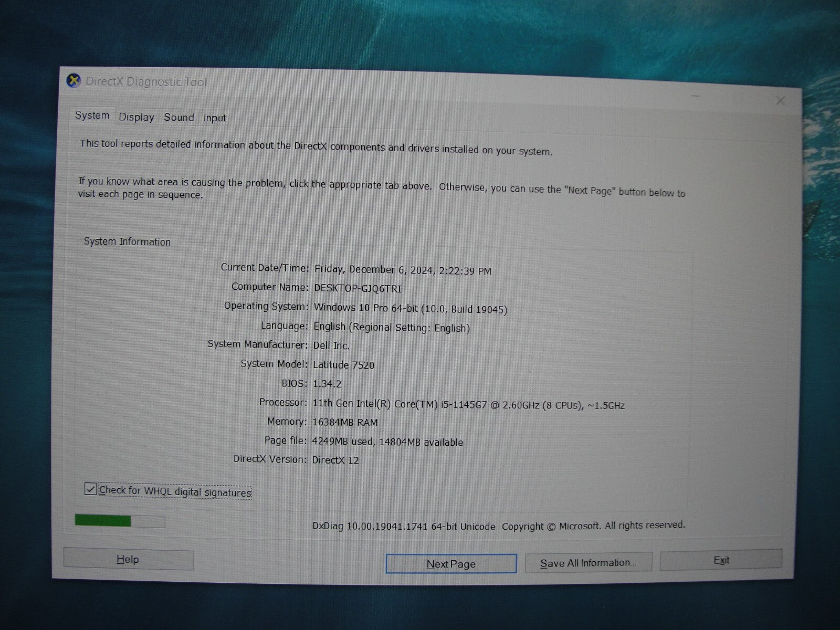Click the window title bar text
Screen dimensions: 840x630
point(146,82)
